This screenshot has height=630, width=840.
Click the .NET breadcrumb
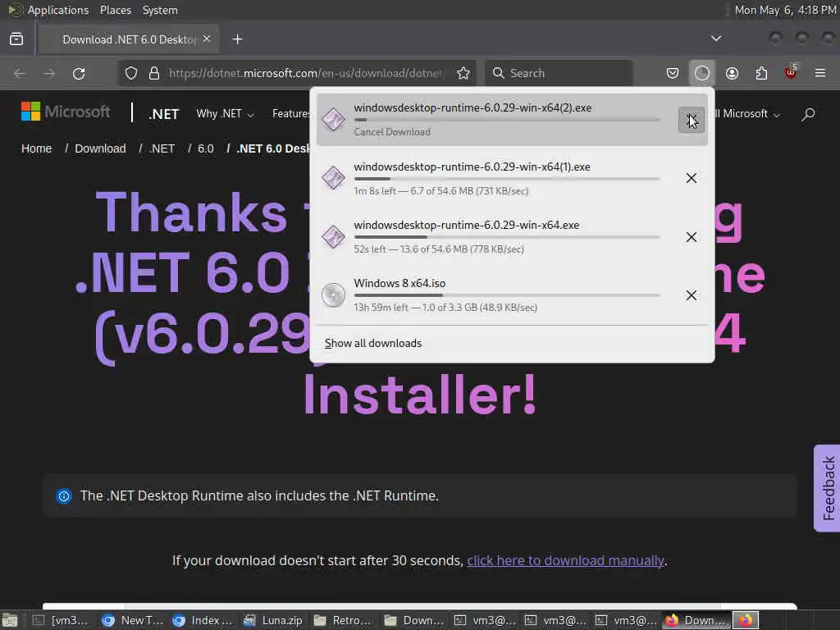click(x=162, y=148)
